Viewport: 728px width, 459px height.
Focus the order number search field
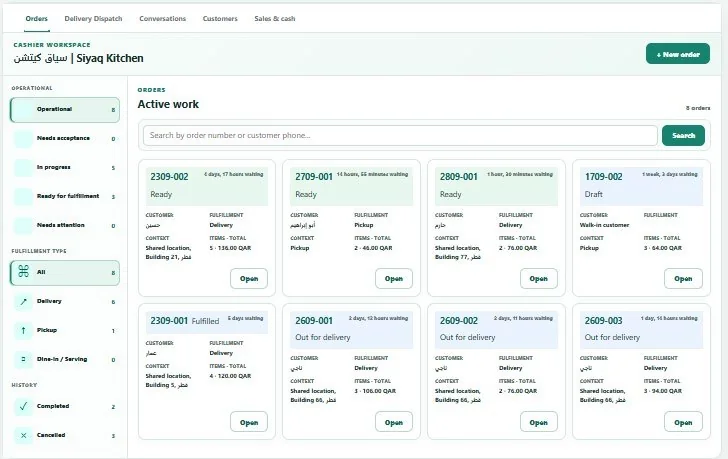pyautogui.click(x=400, y=136)
